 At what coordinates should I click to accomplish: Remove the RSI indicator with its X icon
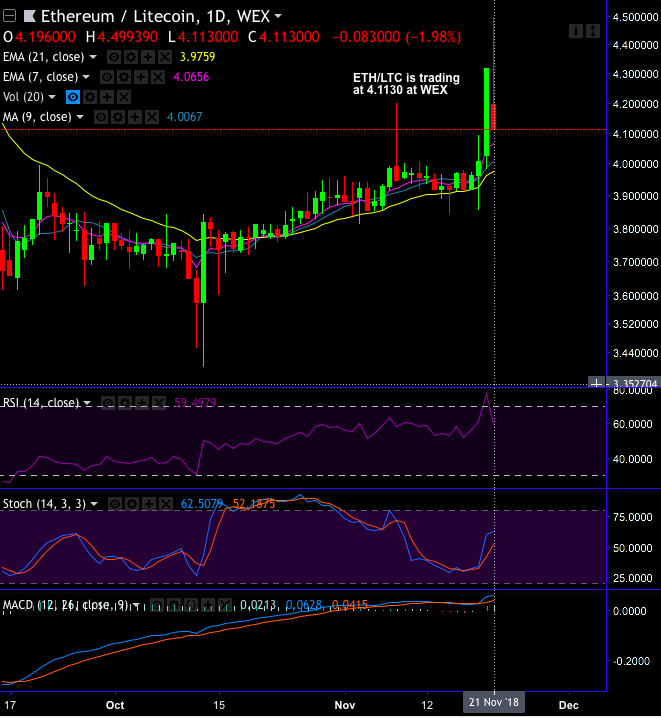pos(158,403)
